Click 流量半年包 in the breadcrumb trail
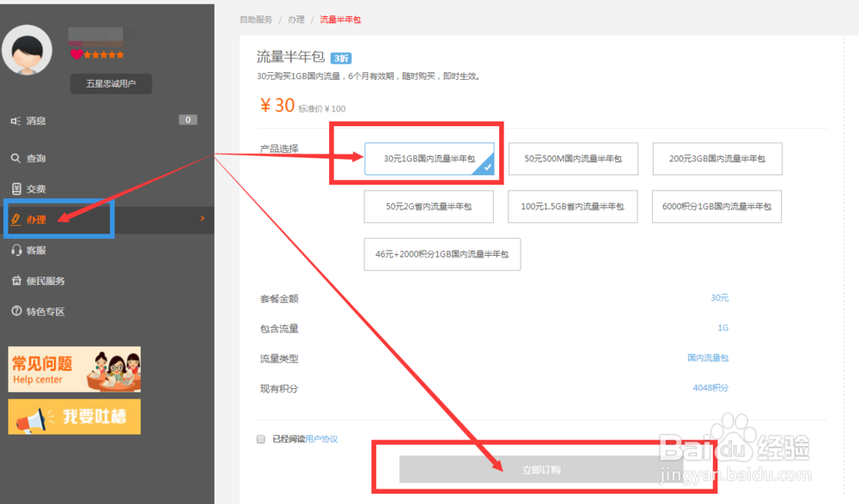 339,18
